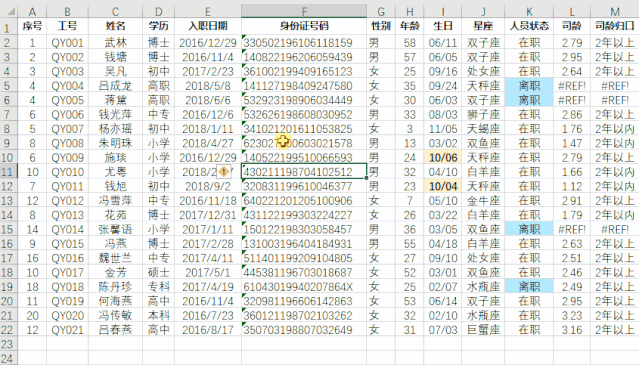Click the 人员状态 header cell
Viewport: 639px width, 365px height.
(529, 26)
